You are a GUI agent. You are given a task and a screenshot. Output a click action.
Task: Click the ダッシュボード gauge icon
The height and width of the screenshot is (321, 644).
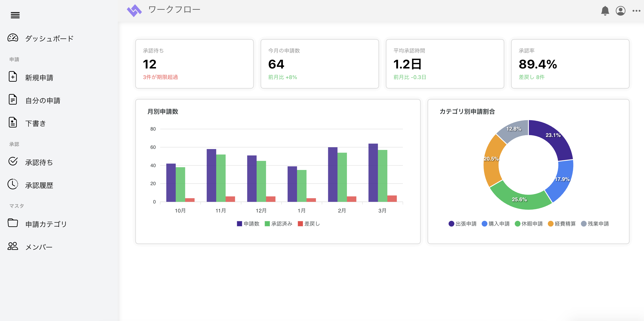pyautogui.click(x=13, y=38)
